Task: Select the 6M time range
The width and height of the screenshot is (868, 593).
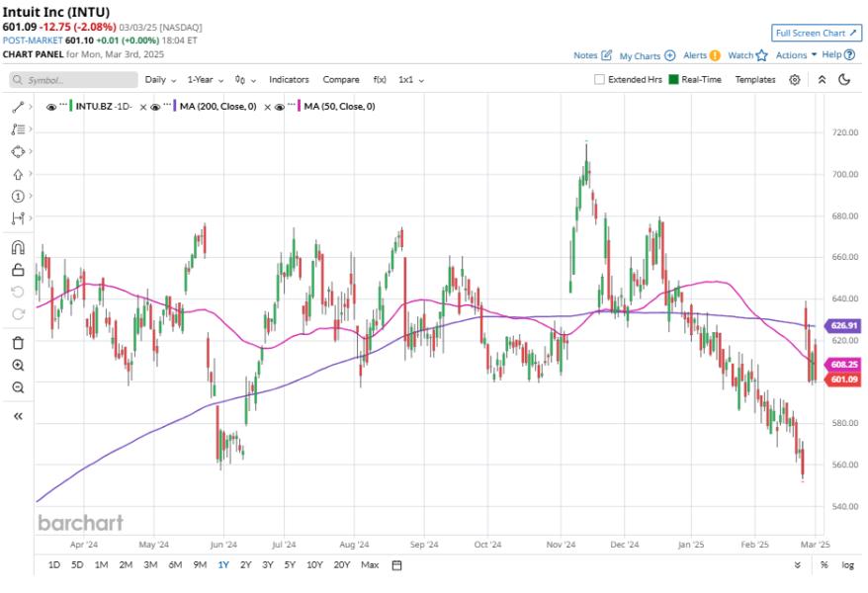Action: click(175, 564)
